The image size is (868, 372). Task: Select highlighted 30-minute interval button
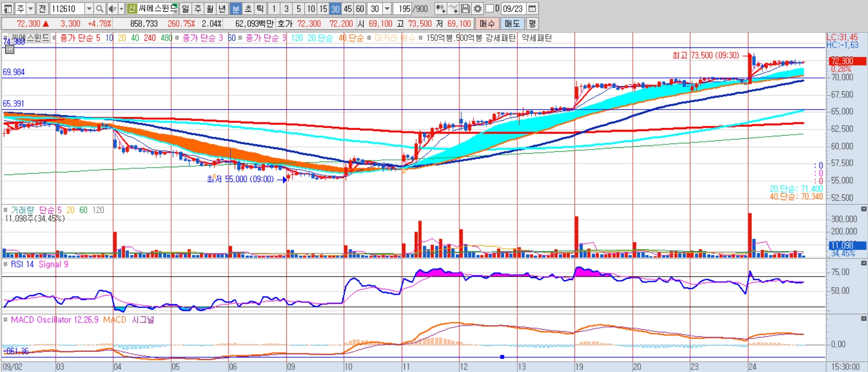(x=336, y=9)
